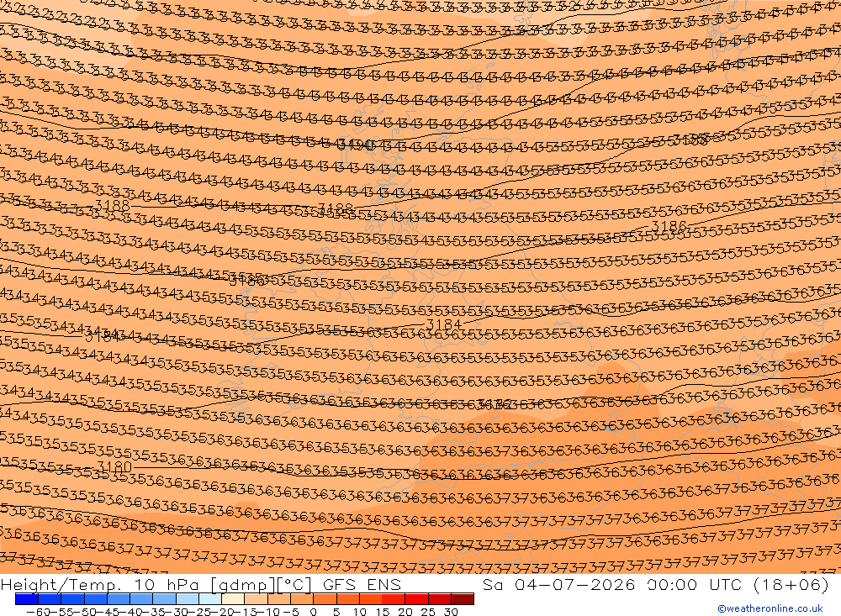This screenshot has height=616, width=841.
Task: Select the pale blue swatch between -25 and -20
Action: (x=210, y=599)
